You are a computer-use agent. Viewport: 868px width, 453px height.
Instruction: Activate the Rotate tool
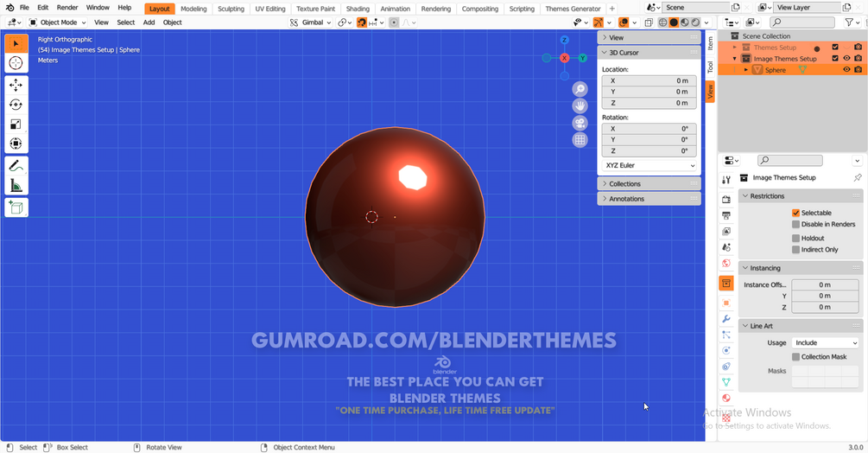16,105
